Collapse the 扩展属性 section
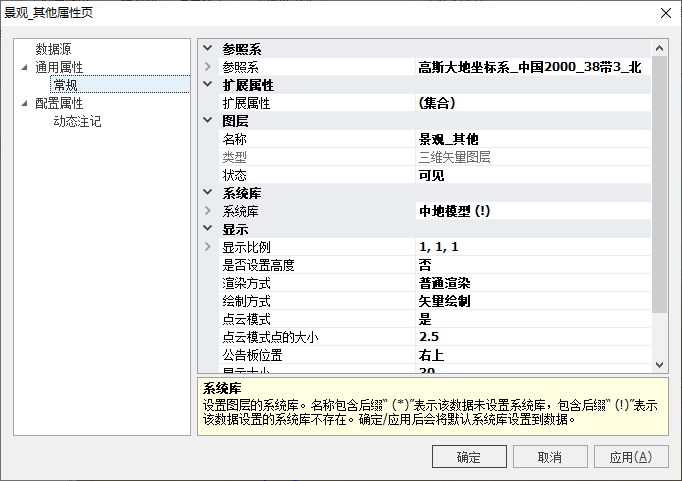 pos(207,85)
